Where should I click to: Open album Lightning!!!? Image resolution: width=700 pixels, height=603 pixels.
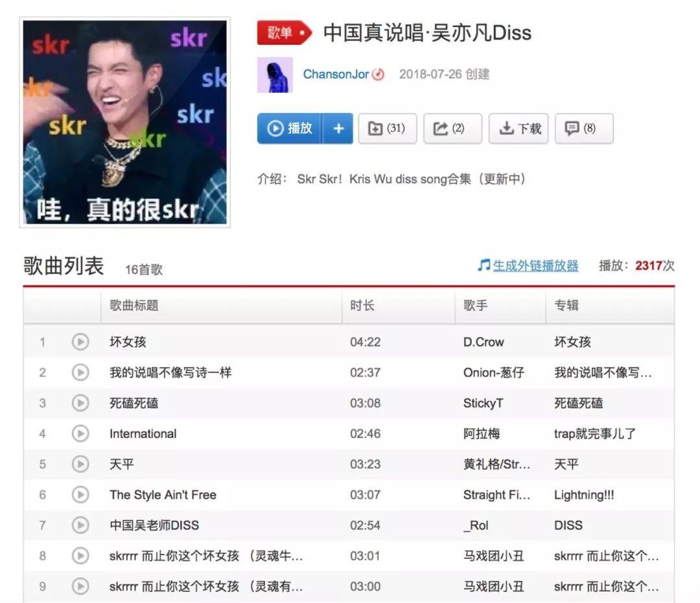[x=584, y=495]
